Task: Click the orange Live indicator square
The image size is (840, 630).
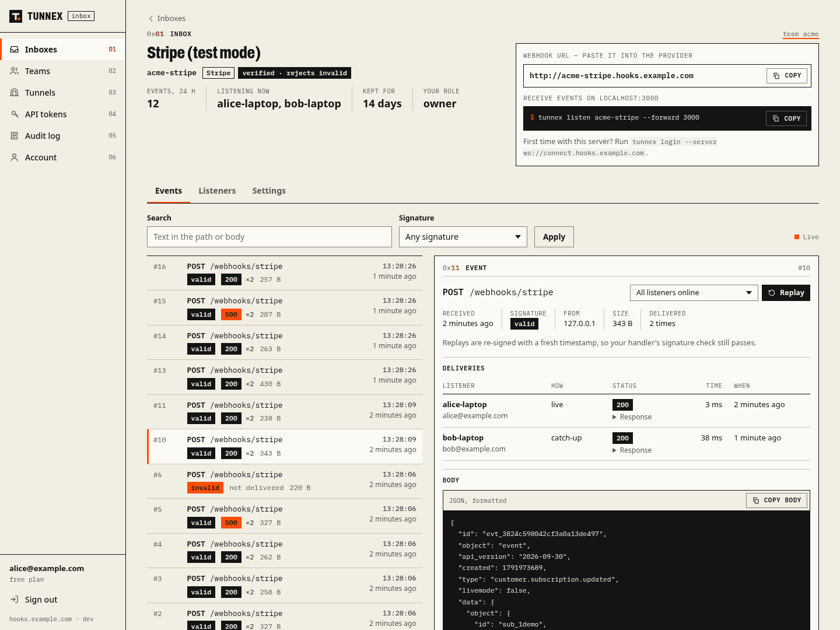Action: point(797,237)
